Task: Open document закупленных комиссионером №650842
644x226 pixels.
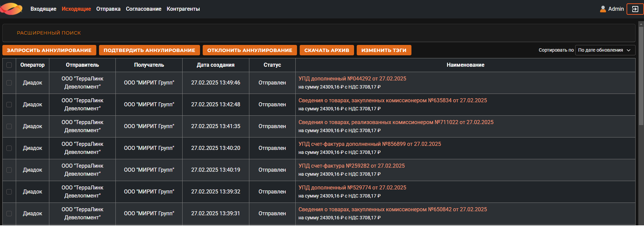Action: click(393, 209)
